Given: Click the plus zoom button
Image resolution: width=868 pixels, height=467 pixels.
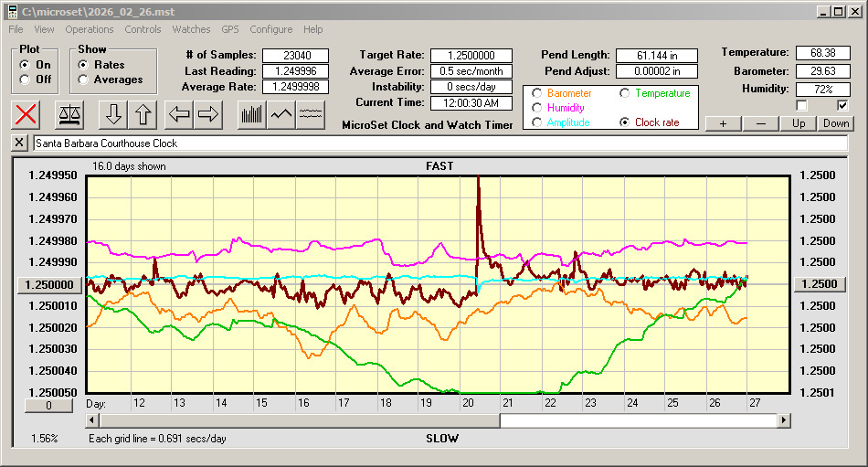Looking at the screenshot, I should (723, 123).
